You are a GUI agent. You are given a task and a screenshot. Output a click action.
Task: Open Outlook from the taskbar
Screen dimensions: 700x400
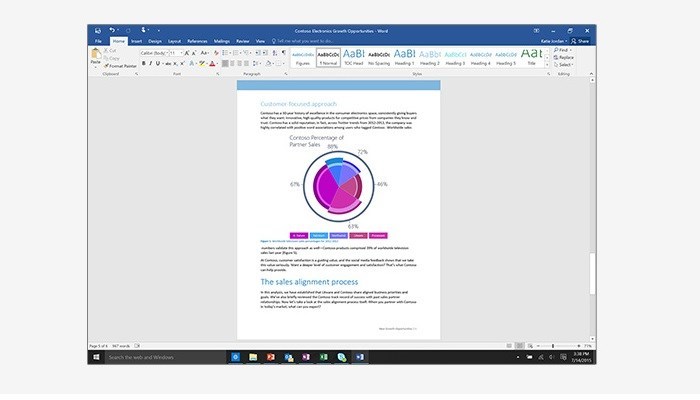(x=288, y=357)
